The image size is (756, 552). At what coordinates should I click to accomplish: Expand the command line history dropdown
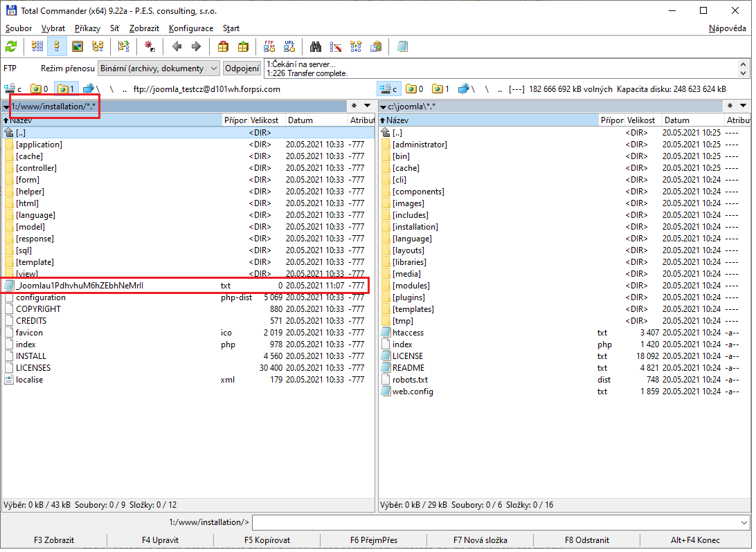743,523
